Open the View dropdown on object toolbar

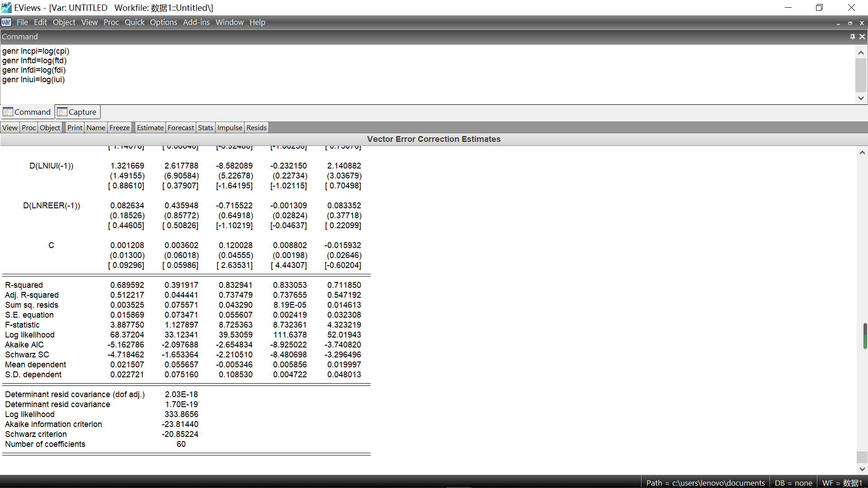click(x=10, y=128)
